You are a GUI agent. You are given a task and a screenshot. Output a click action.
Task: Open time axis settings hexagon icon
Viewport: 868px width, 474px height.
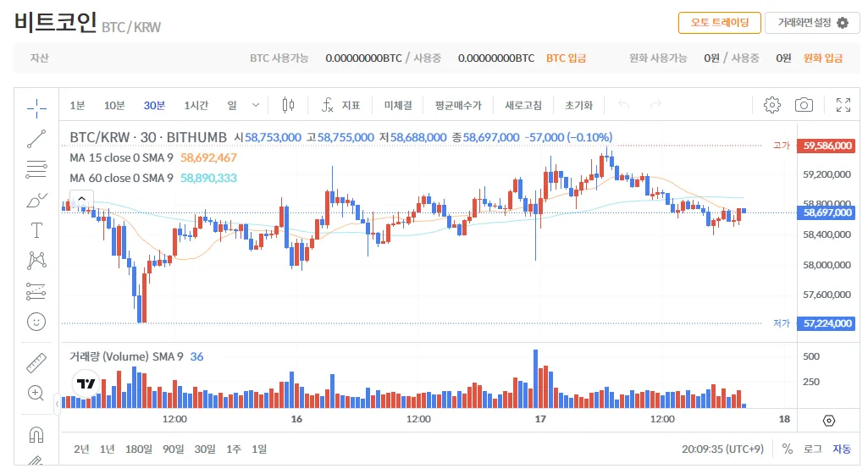pyautogui.click(x=829, y=421)
